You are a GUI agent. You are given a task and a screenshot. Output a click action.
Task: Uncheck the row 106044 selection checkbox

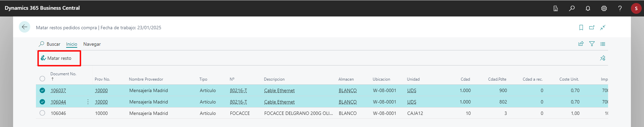42,102
